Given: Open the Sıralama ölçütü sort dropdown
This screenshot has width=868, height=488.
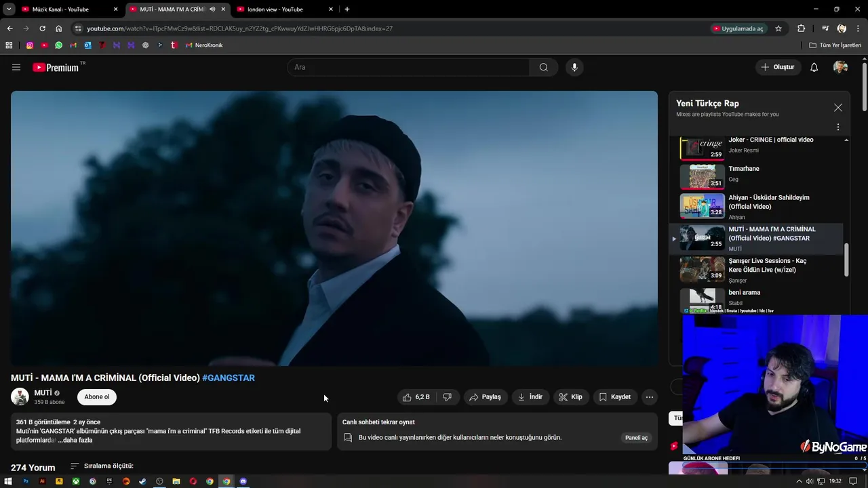Looking at the screenshot, I should click(102, 466).
